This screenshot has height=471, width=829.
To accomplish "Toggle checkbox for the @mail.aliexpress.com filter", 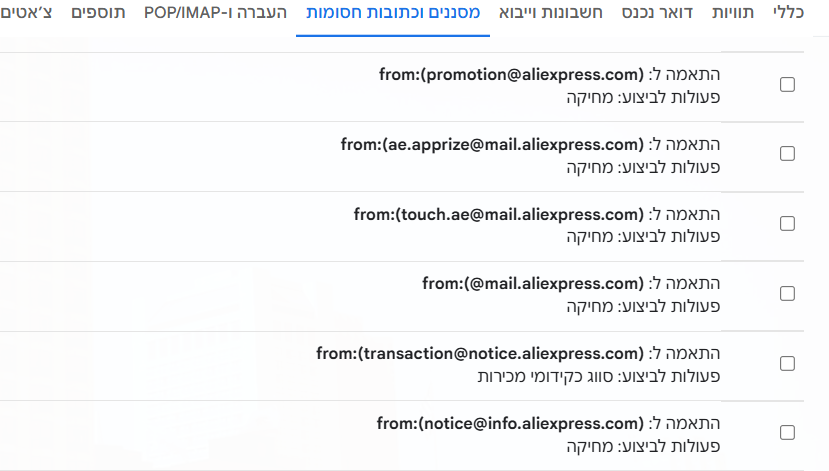I will click(x=787, y=293).
